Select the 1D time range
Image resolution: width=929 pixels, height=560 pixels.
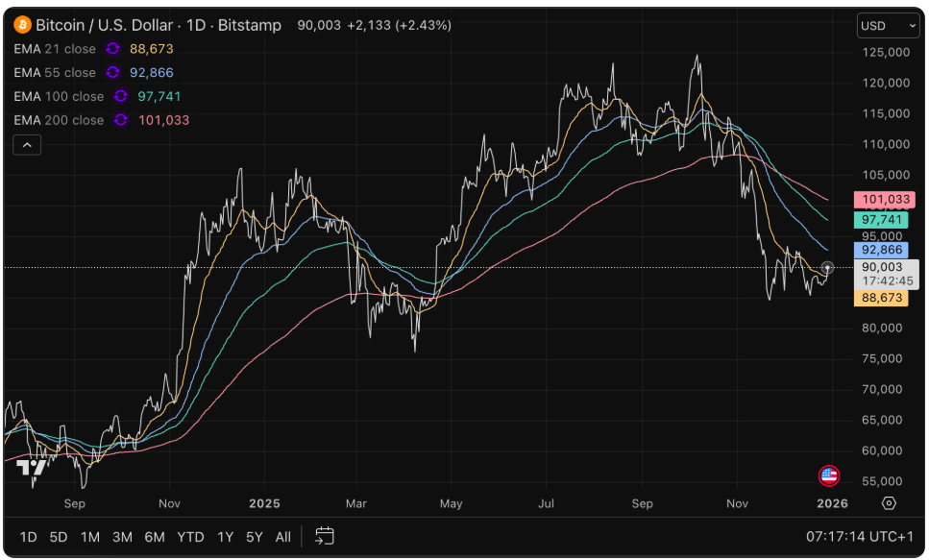point(28,537)
